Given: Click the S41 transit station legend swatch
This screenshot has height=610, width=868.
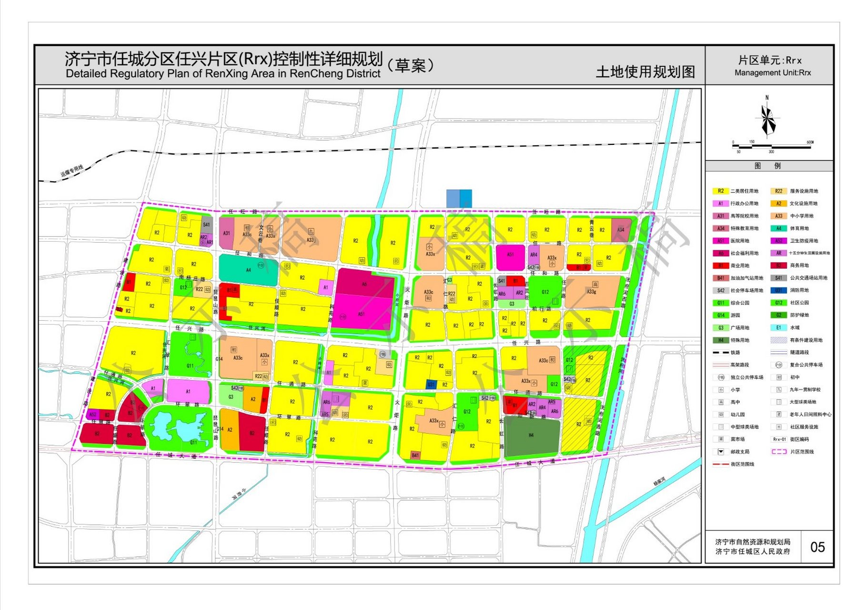Looking at the screenshot, I should click(x=778, y=278).
